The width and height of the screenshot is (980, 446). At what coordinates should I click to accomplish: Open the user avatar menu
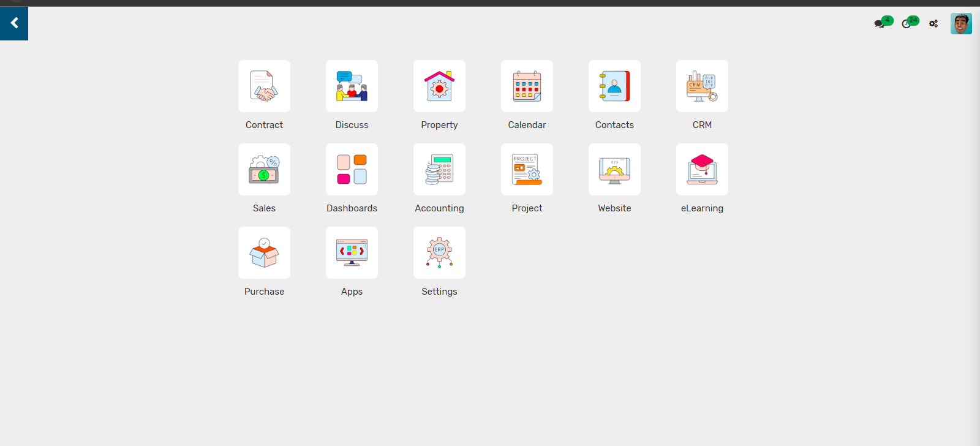pos(961,24)
